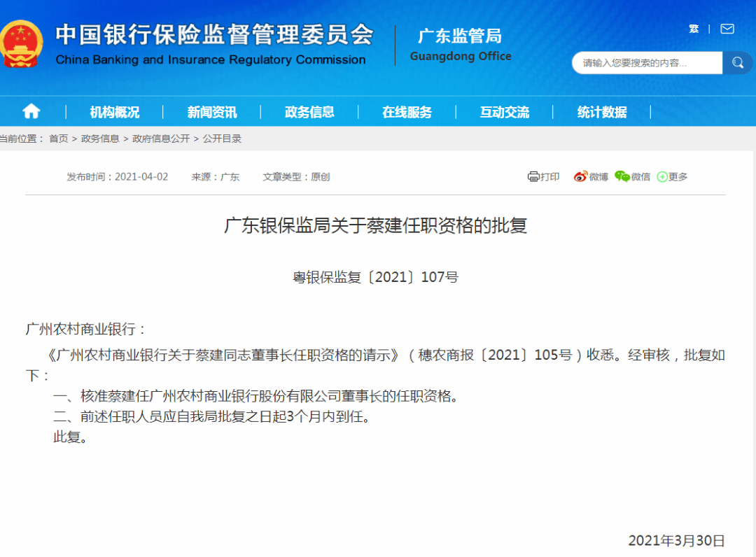
Task: Click 文章类型：原创 text
Action: [x=297, y=177]
